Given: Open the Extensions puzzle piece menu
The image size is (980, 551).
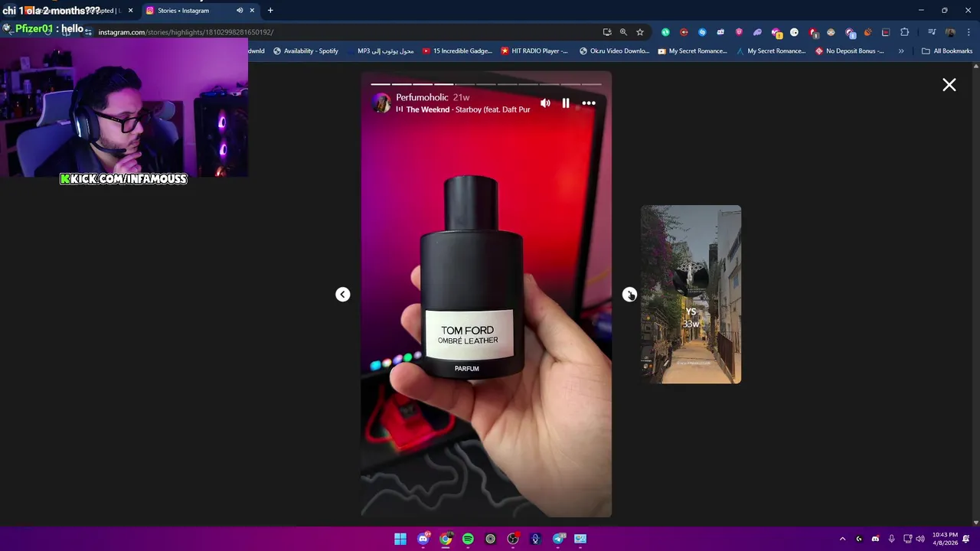Looking at the screenshot, I should (x=904, y=32).
